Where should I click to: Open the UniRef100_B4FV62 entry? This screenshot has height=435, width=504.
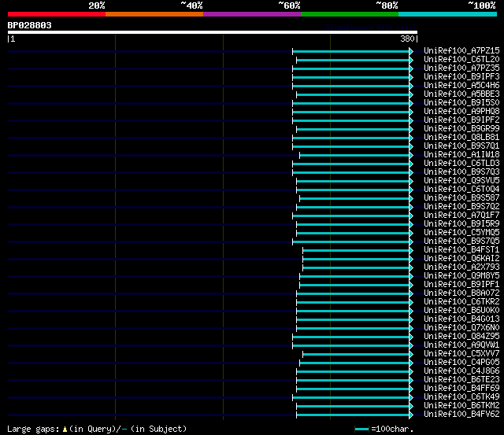click(461, 415)
